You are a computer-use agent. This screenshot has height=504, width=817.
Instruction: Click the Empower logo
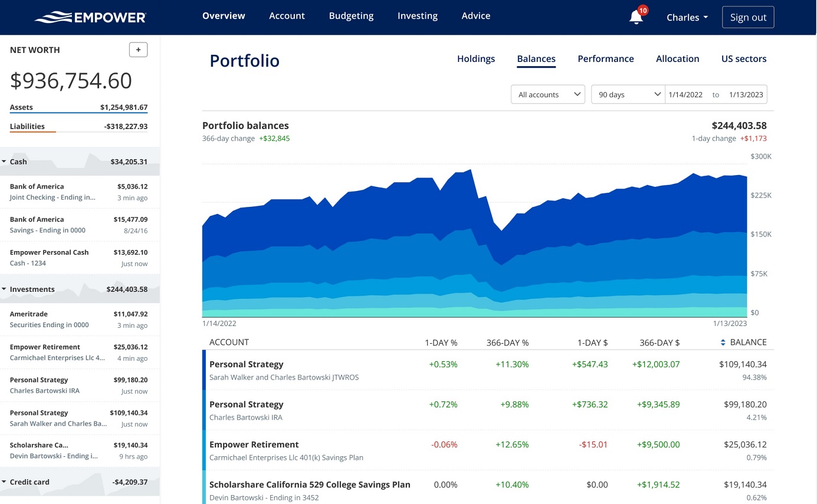click(90, 17)
